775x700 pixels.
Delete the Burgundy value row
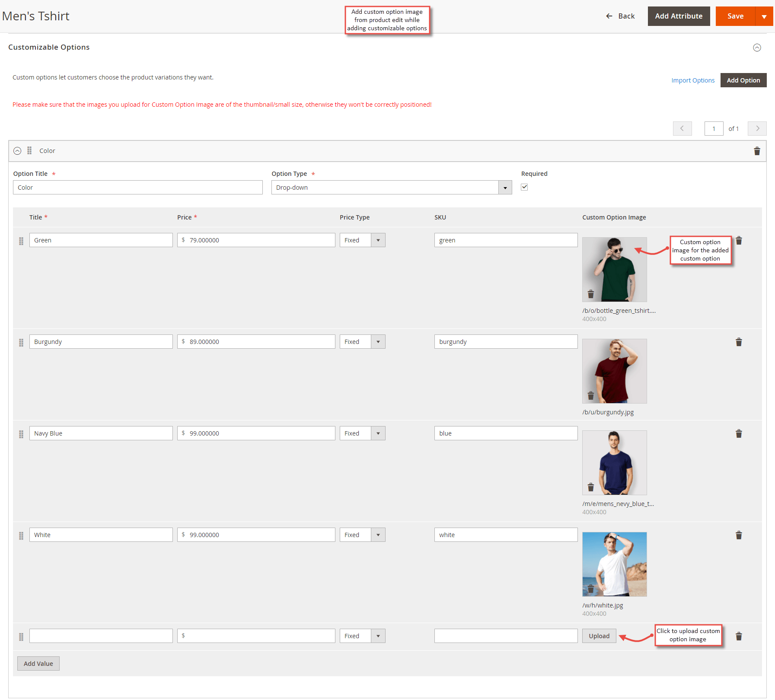coord(739,342)
